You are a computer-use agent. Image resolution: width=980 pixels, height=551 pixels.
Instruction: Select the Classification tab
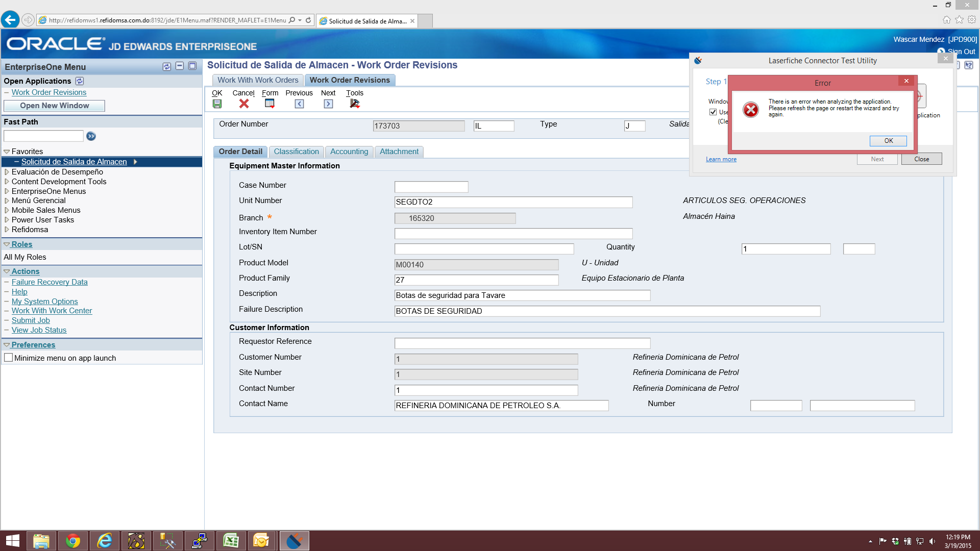[x=296, y=152]
